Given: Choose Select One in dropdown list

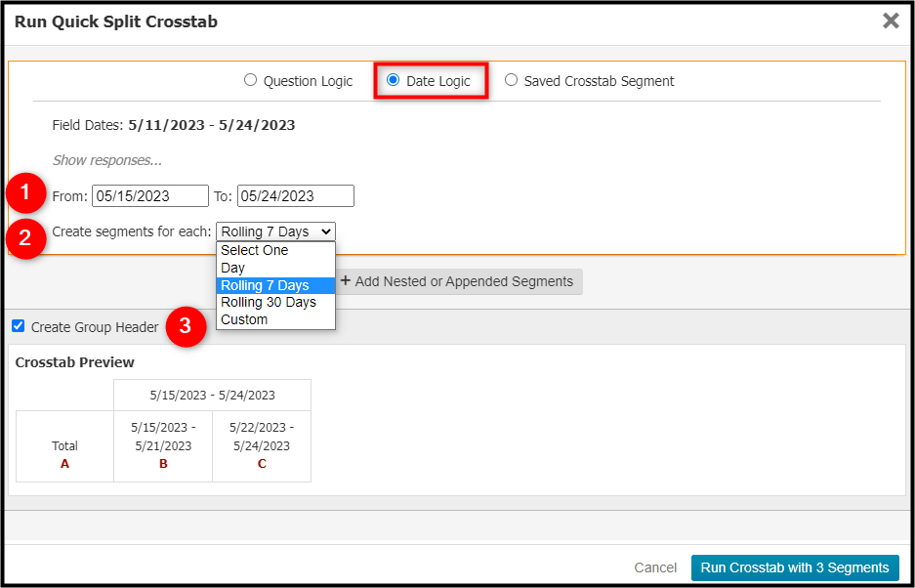Looking at the screenshot, I should pyautogui.click(x=275, y=250).
